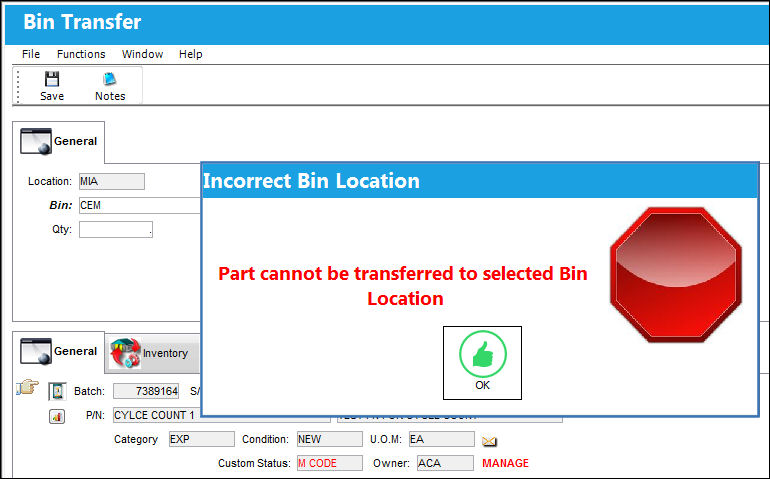This screenshot has height=479, width=770.
Task: Click the Location field showing MIA
Action: coord(112,181)
